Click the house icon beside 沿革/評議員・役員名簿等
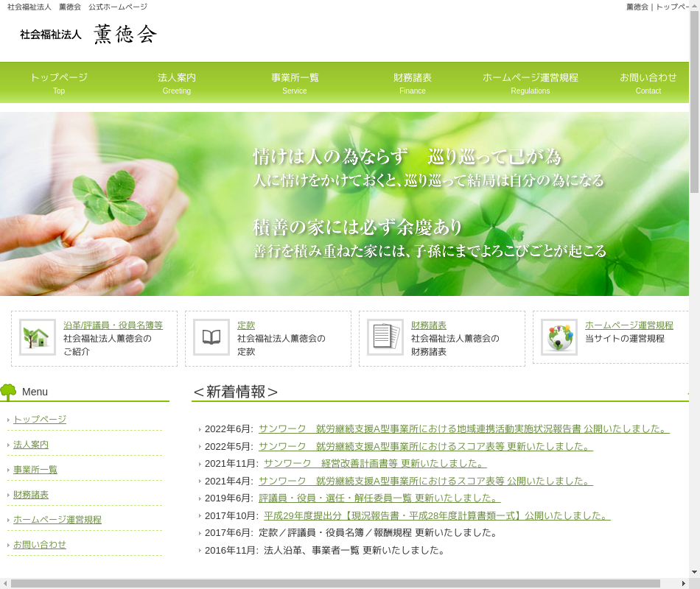Screen dimensions: 700x589 37,337
